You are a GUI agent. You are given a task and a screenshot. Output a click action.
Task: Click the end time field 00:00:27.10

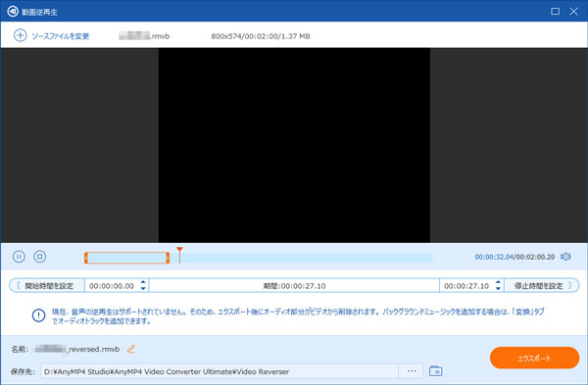pyautogui.click(x=466, y=286)
